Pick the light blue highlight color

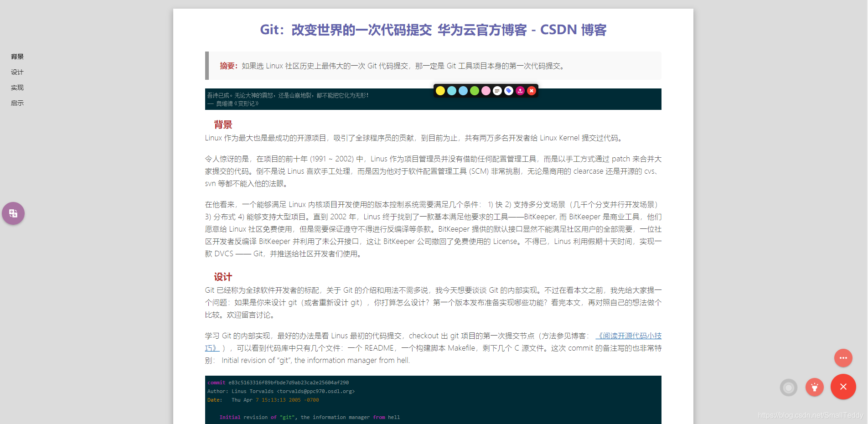[463, 91]
